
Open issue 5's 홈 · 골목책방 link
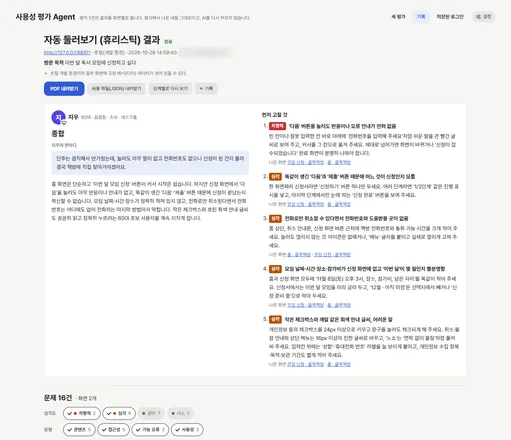click(339, 364)
